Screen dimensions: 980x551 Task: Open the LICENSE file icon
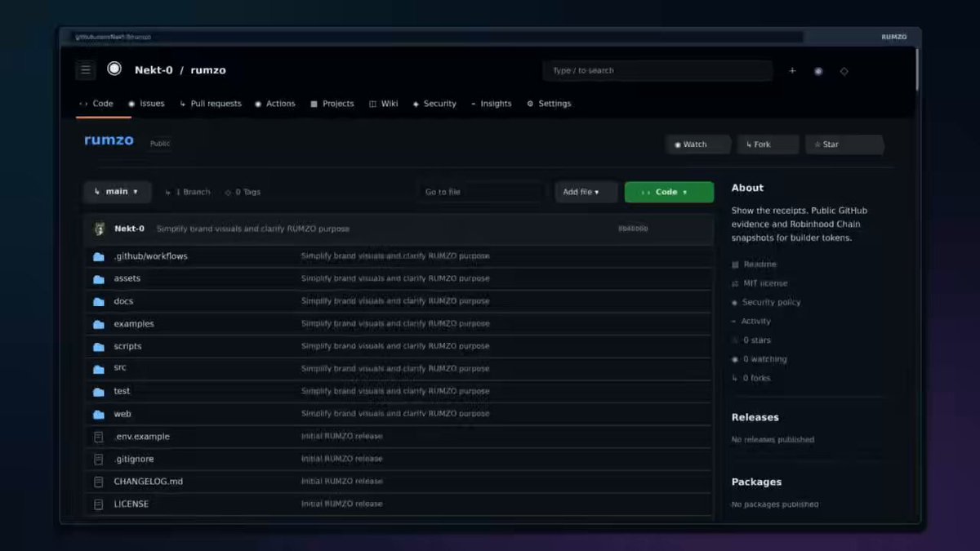(99, 504)
